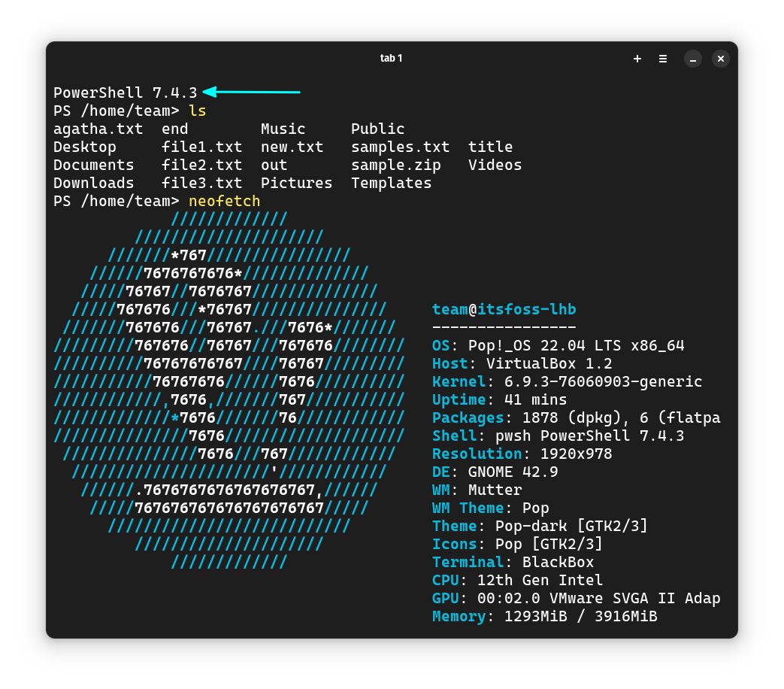Select the file name "samples.txt"

400,147
